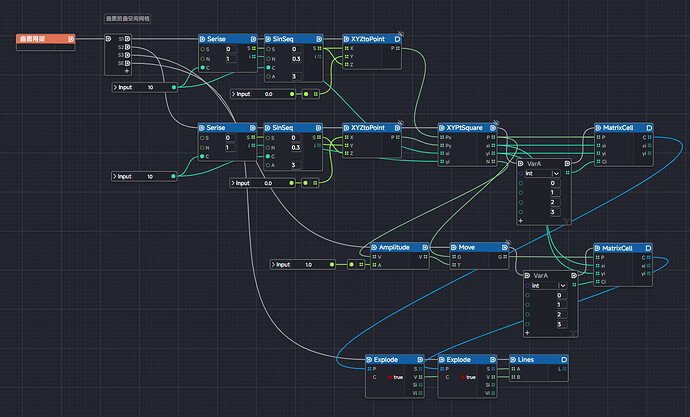Open the int type dropdown on upper VarA
The height and width of the screenshot is (417, 690).
(x=544, y=172)
